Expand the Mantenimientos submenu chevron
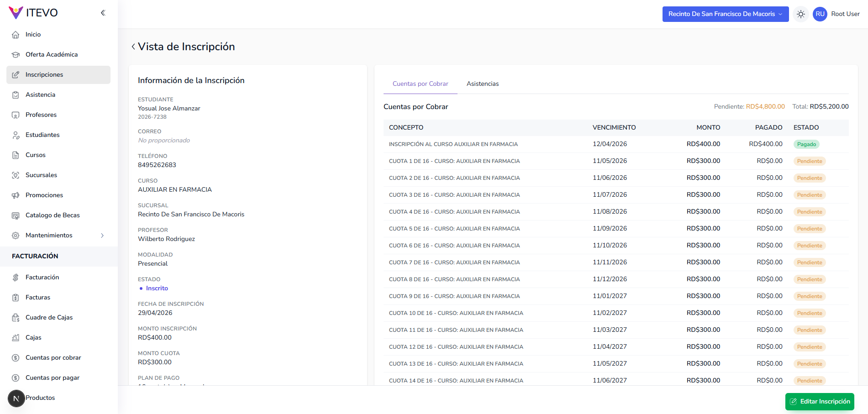Screen dimensions: 868x414 pyautogui.click(x=102, y=236)
